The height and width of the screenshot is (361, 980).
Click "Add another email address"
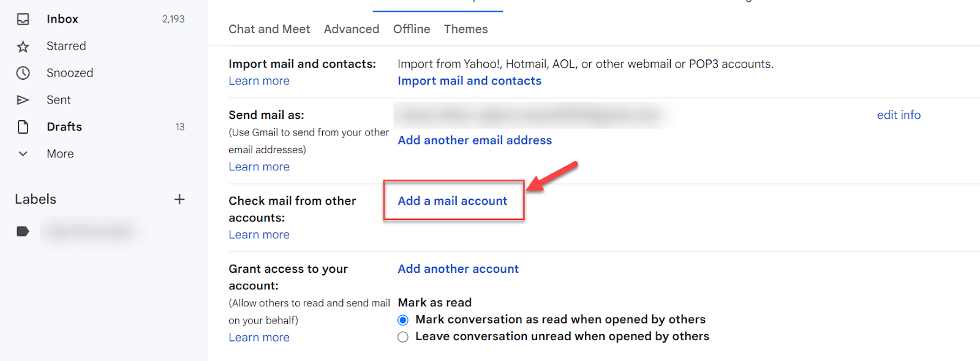click(x=475, y=140)
